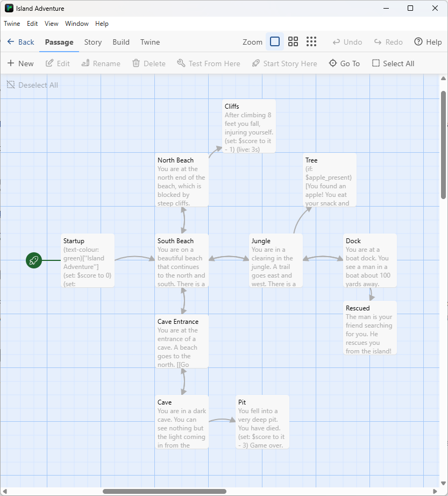This screenshot has height=496, width=448.
Task: Switch zoom to smallest nine-dot view
Action: point(311,42)
